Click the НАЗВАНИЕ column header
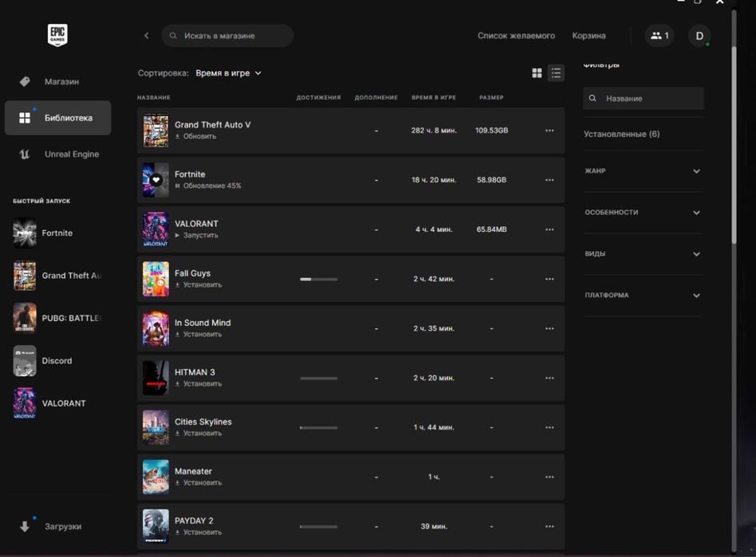756x557 pixels. [x=154, y=97]
